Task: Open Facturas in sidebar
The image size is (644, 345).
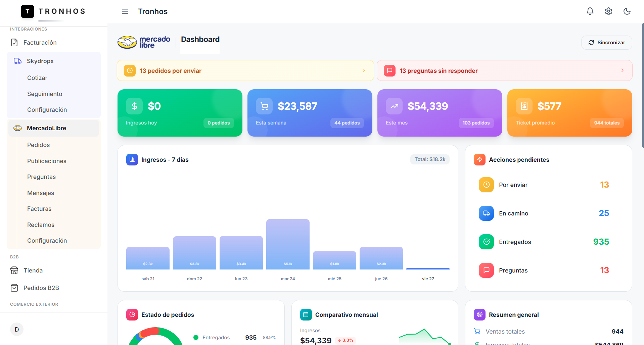Action: [x=39, y=209]
